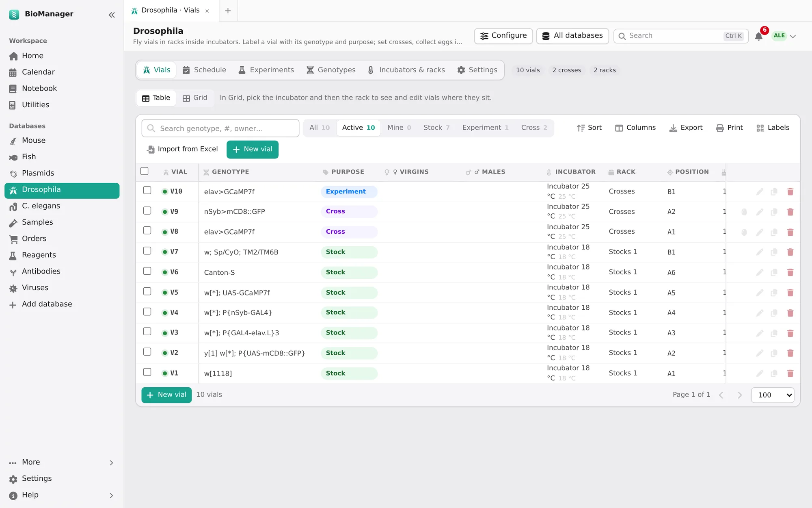
Task: Open Sort options for vials
Action: click(x=589, y=128)
